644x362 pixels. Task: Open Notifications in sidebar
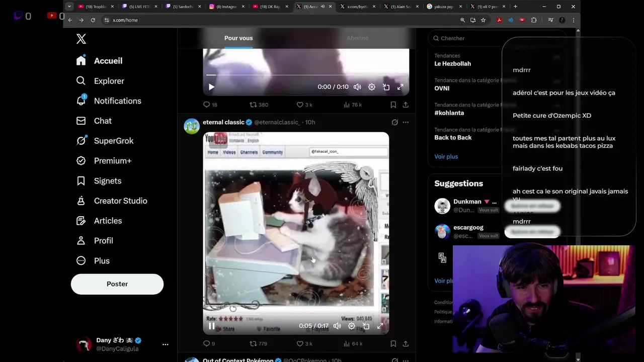(108, 101)
